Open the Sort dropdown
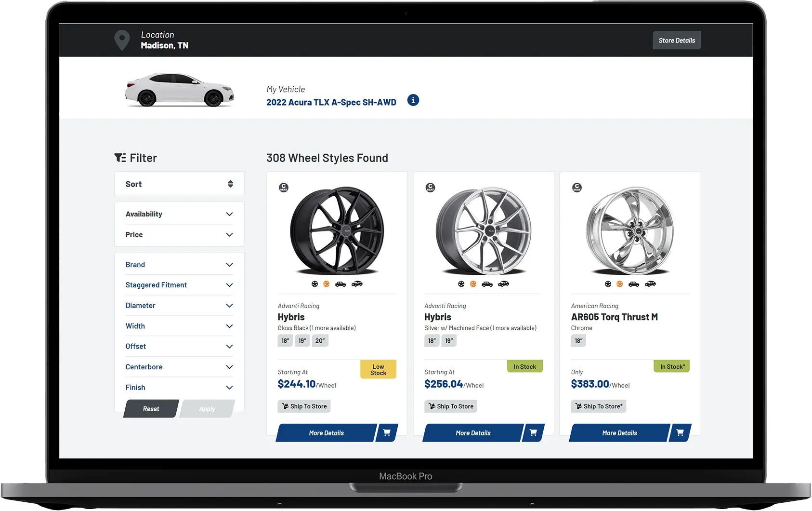Image resolution: width=812 pixels, height=511 pixels. [x=179, y=184]
